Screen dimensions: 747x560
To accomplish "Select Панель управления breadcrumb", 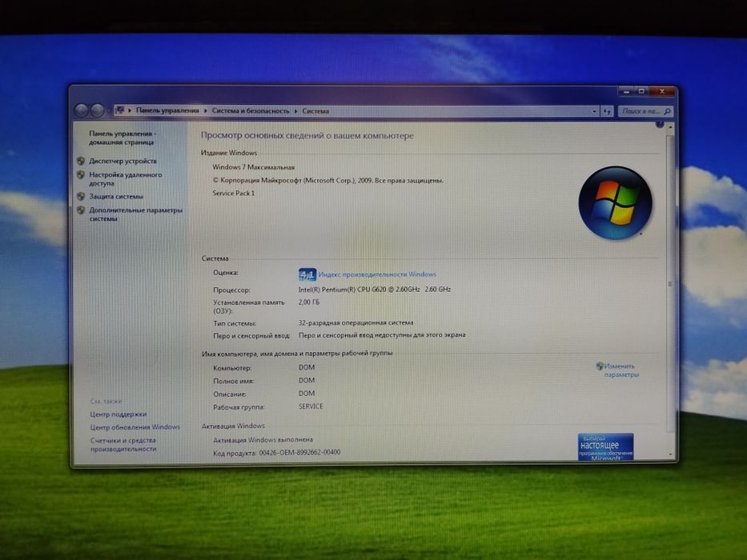I will 167,110.
